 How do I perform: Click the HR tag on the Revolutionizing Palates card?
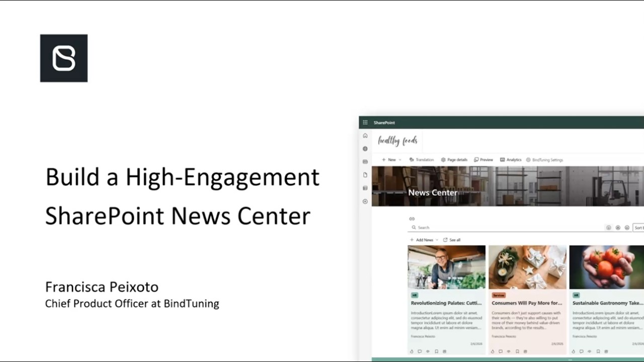(x=415, y=295)
